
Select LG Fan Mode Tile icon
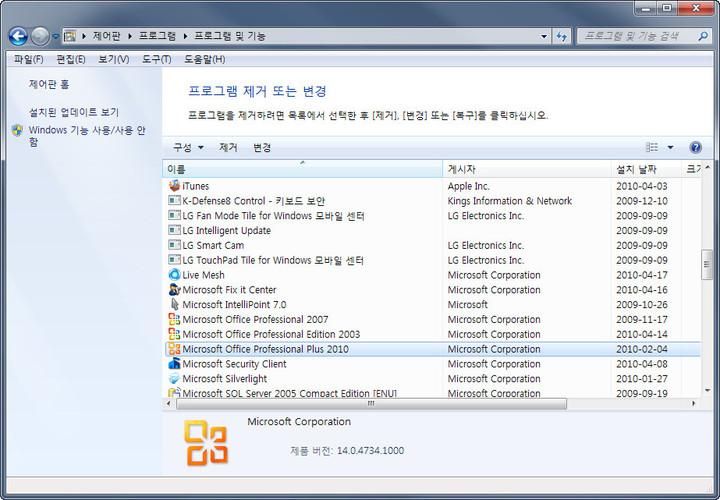pos(174,215)
